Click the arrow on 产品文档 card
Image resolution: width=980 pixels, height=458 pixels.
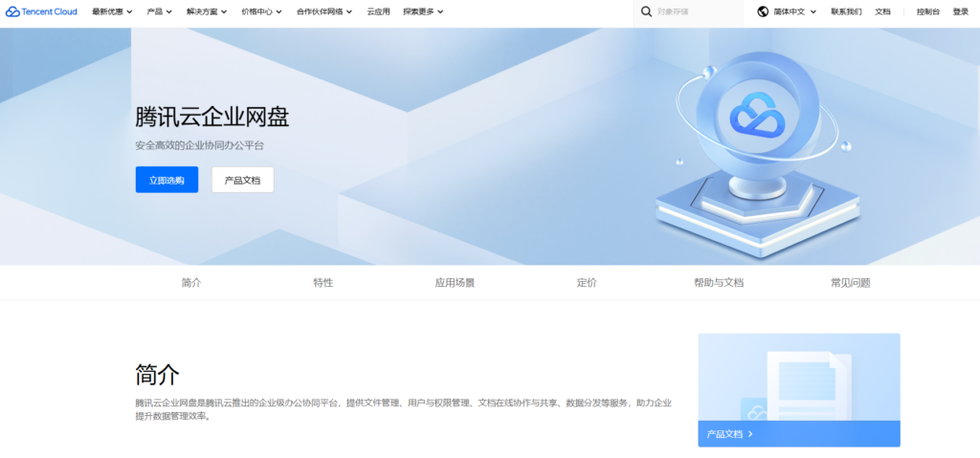(750, 434)
